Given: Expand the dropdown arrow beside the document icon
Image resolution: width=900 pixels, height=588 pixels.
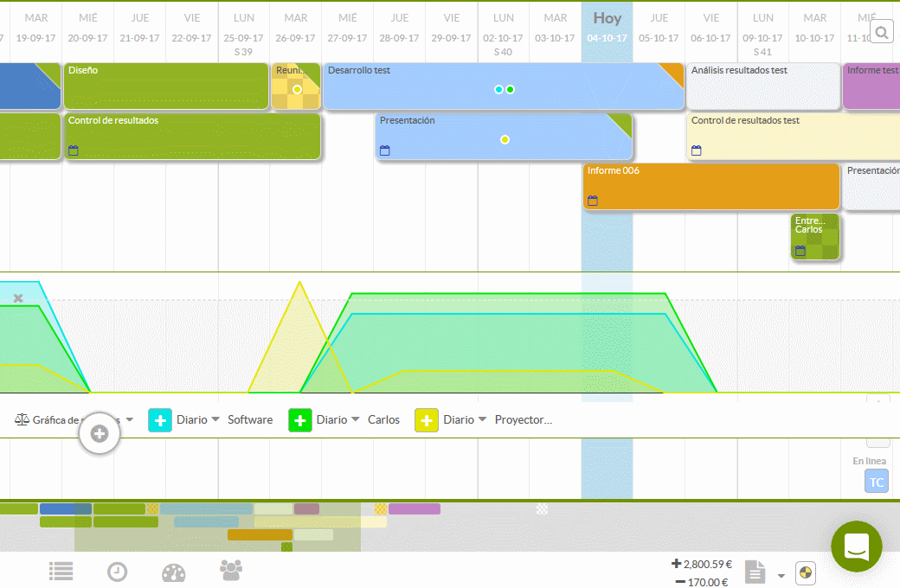Looking at the screenshot, I should point(781,575).
